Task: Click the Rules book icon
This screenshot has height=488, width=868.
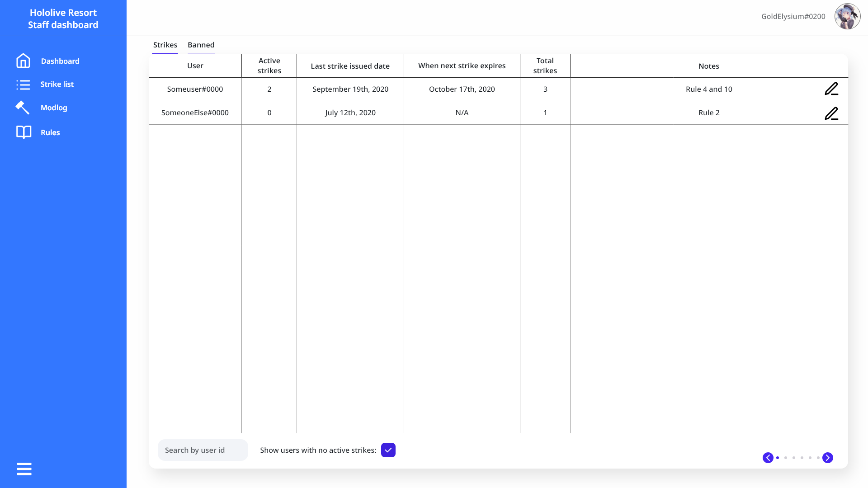Action: [24, 132]
